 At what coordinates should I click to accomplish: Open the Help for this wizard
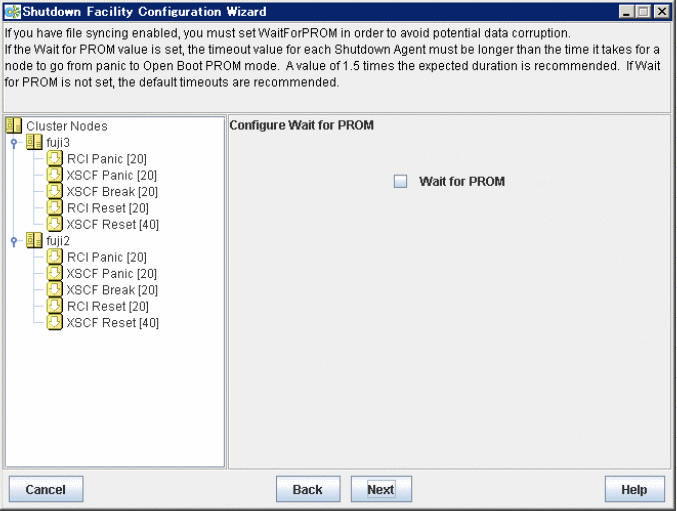634,489
